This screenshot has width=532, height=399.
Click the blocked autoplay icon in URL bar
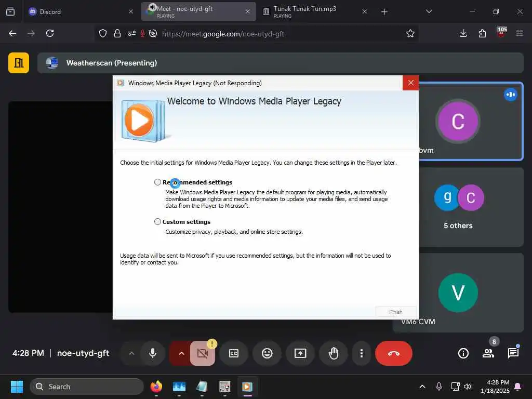coord(153,33)
